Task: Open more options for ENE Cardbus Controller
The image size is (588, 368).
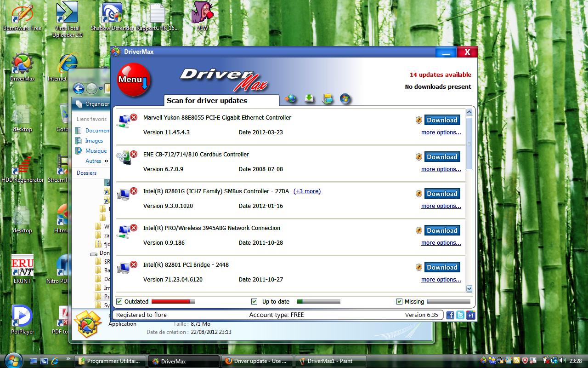Action: (441, 169)
